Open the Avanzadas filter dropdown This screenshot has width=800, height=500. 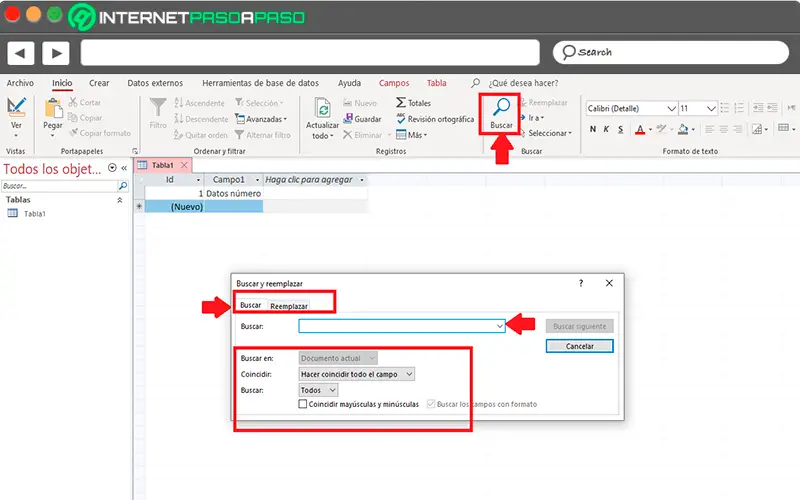[x=261, y=119]
